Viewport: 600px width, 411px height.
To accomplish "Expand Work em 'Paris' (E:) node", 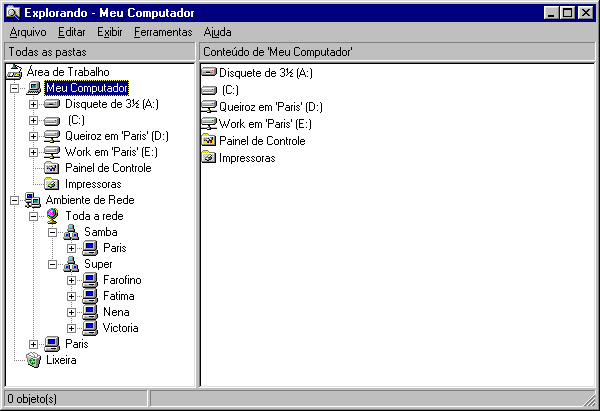I will click(x=33, y=152).
